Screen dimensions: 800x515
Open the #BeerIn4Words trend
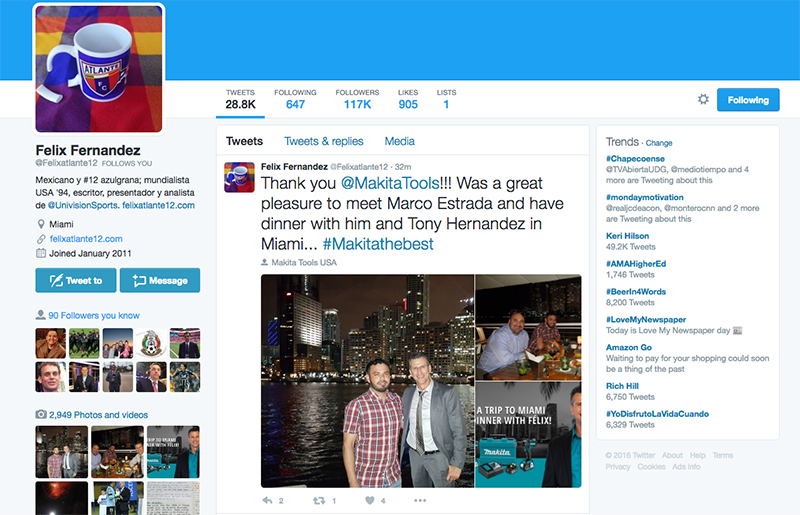636,292
